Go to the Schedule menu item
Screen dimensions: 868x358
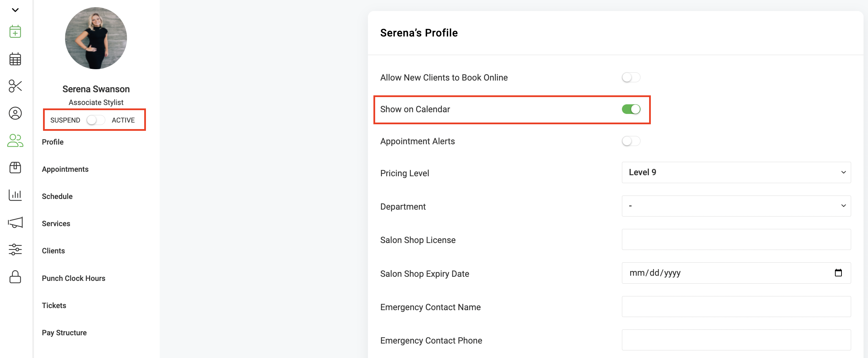pos(57,196)
